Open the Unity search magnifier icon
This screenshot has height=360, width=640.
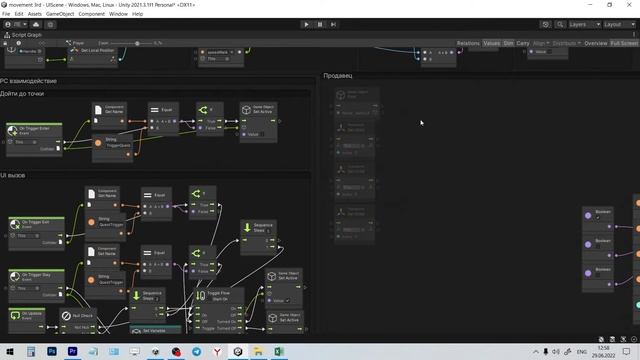coord(560,24)
